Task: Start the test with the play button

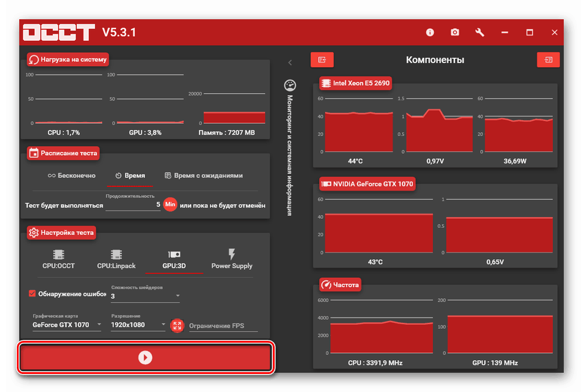Action: pos(145,357)
